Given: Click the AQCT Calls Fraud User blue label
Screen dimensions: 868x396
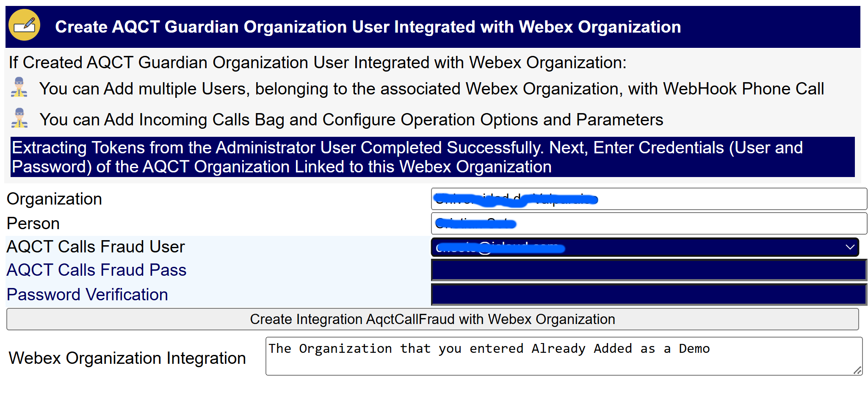Looking at the screenshot, I should tap(95, 246).
